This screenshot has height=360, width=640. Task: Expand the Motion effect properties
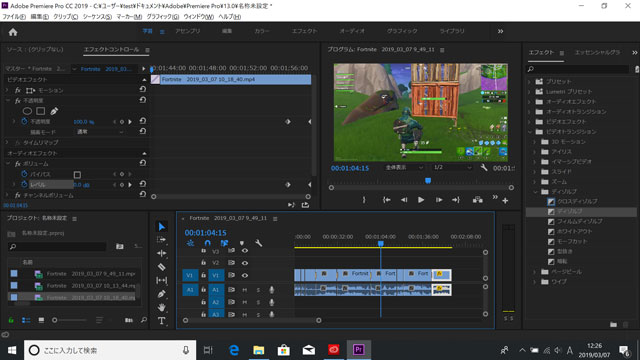click(7, 90)
